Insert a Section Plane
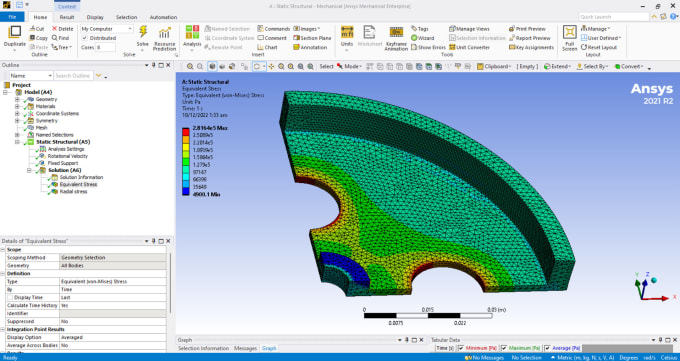 (312, 38)
